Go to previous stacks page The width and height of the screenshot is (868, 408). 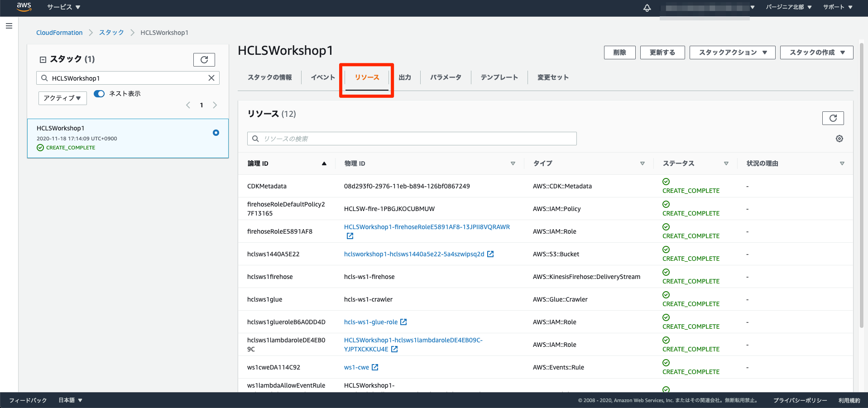(188, 105)
